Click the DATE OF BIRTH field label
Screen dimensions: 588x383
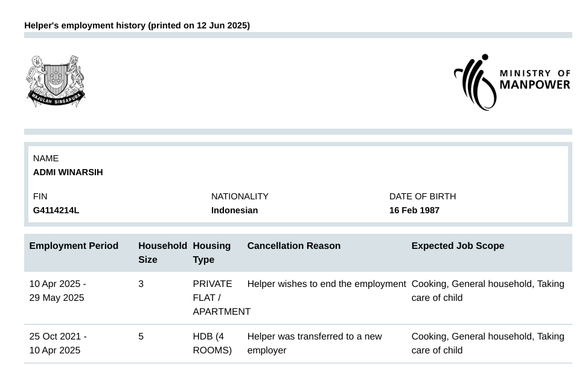click(x=422, y=196)
